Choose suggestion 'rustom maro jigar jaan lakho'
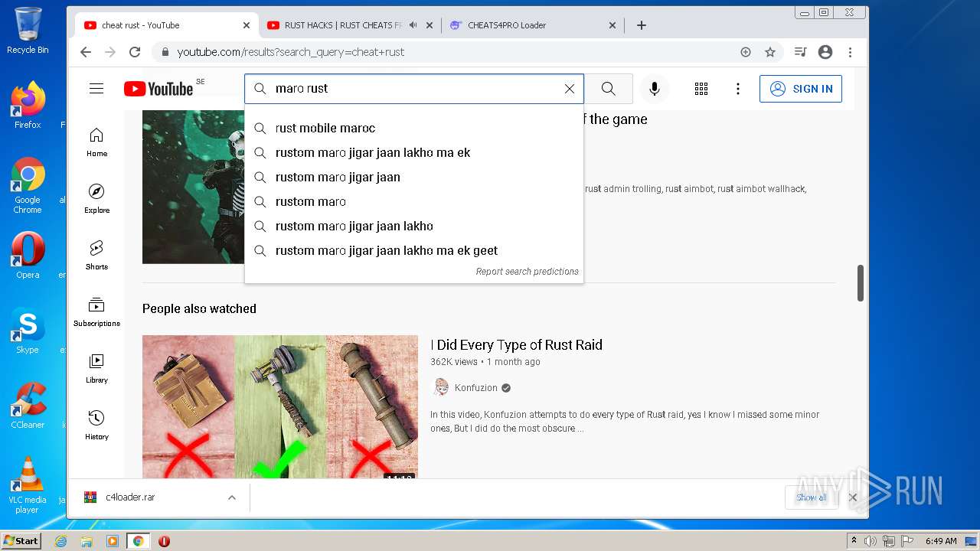The width and height of the screenshot is (980, 551). tap(414, 226)
